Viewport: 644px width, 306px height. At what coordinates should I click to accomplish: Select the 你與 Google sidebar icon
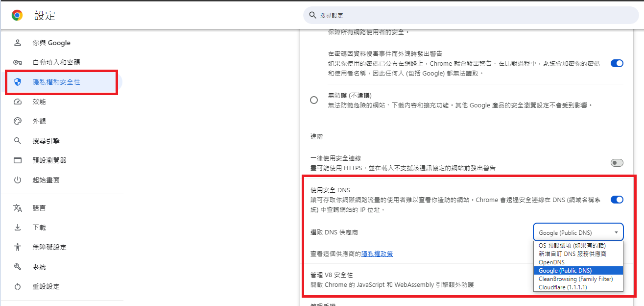coord(18,43)
